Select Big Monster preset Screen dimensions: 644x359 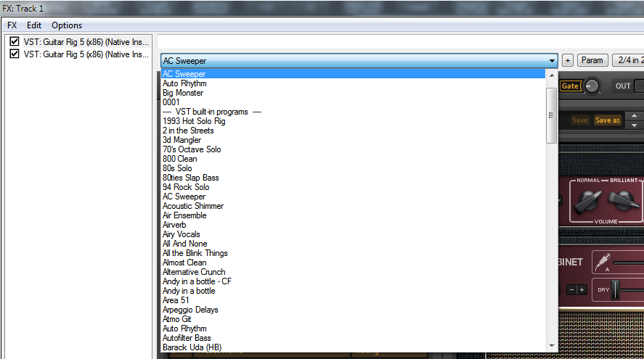click(353, 93)
